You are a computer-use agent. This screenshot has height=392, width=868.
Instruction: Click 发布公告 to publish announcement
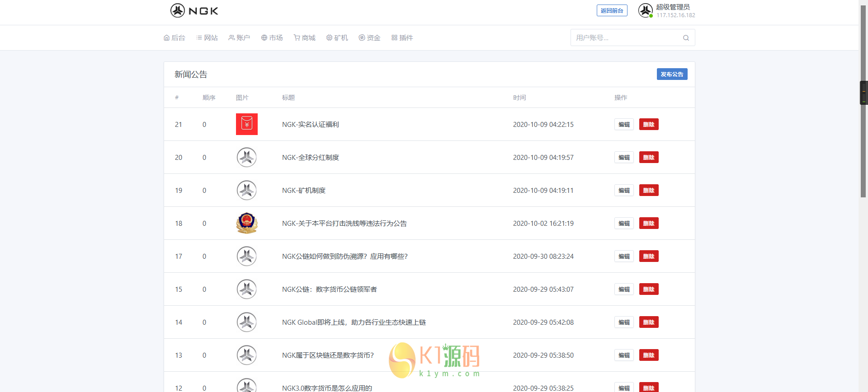pyautogui.click(x=672, y=75)
